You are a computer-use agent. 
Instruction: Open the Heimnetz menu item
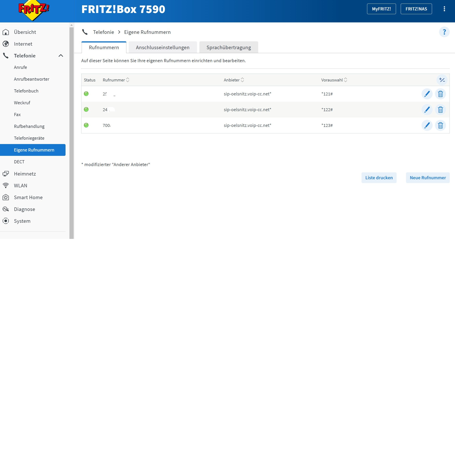(25, 174)
